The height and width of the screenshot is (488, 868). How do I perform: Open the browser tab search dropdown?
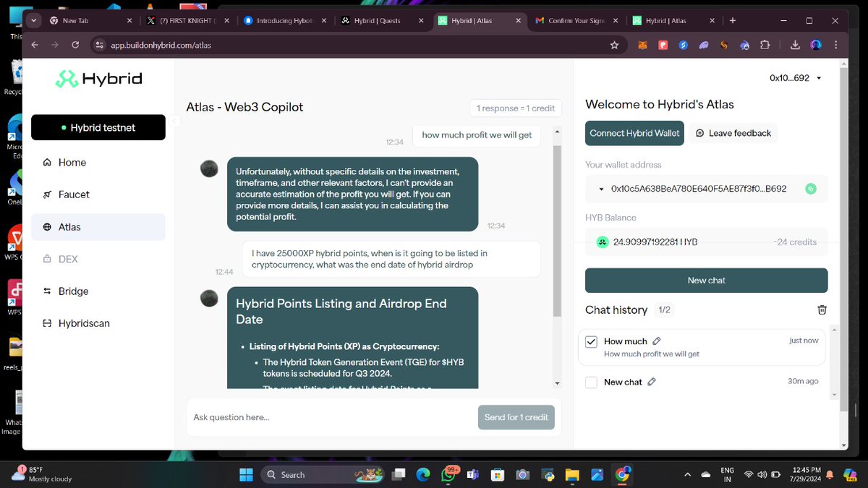(34, 21)
